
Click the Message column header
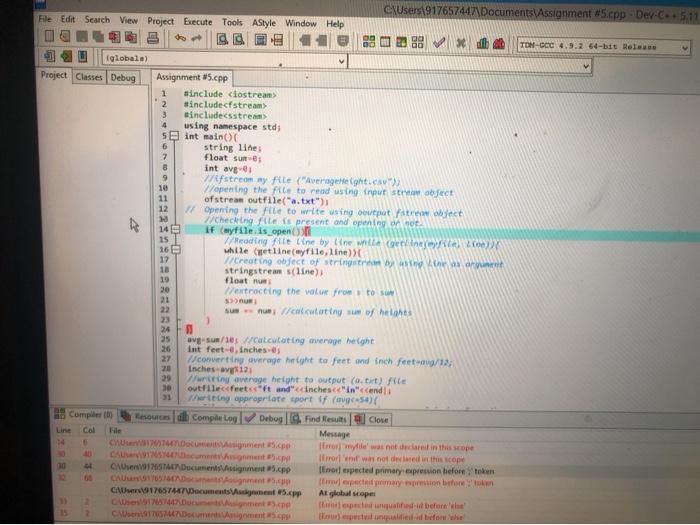[x=334, y=434]
